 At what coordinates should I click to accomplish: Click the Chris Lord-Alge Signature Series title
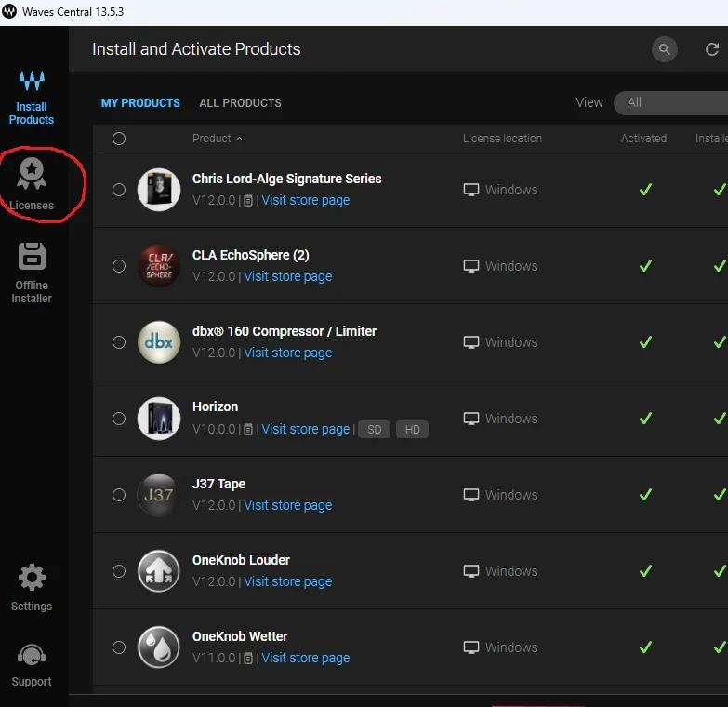287,179
